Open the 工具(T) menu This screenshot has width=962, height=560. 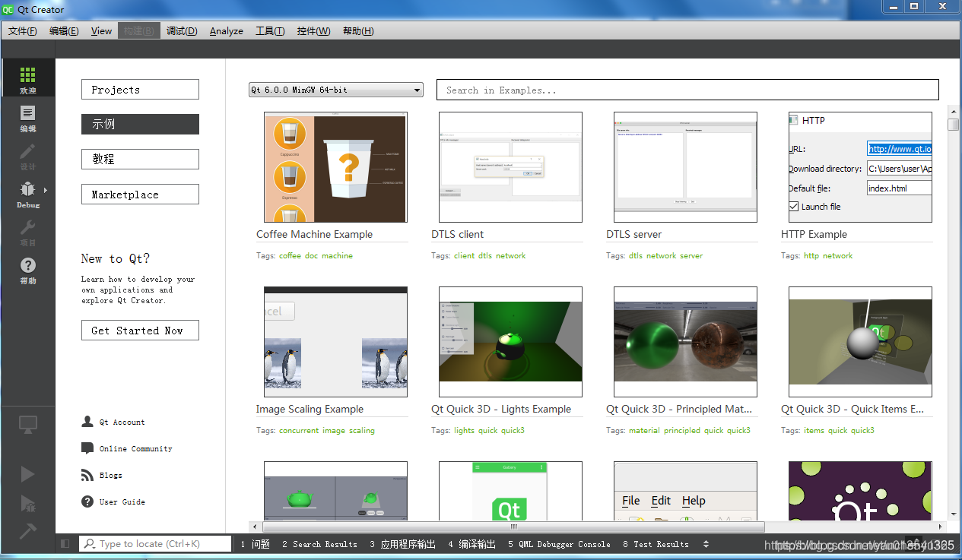pos(270,31)
